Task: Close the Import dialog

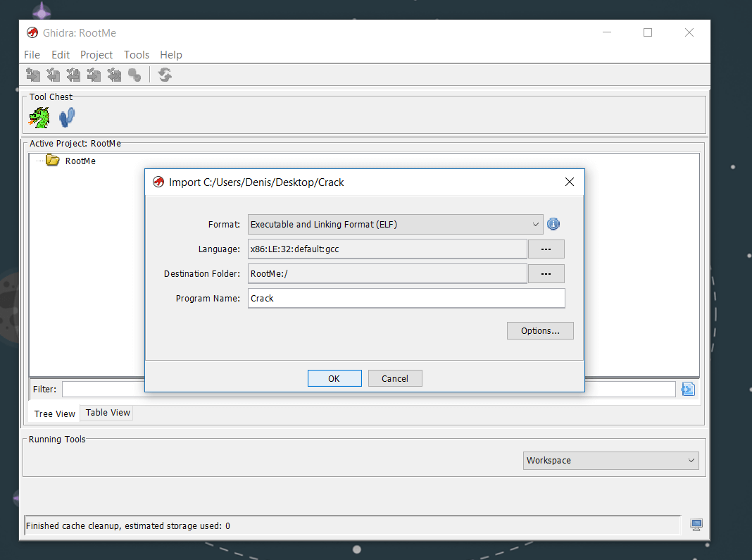Action: click(570, 182)
